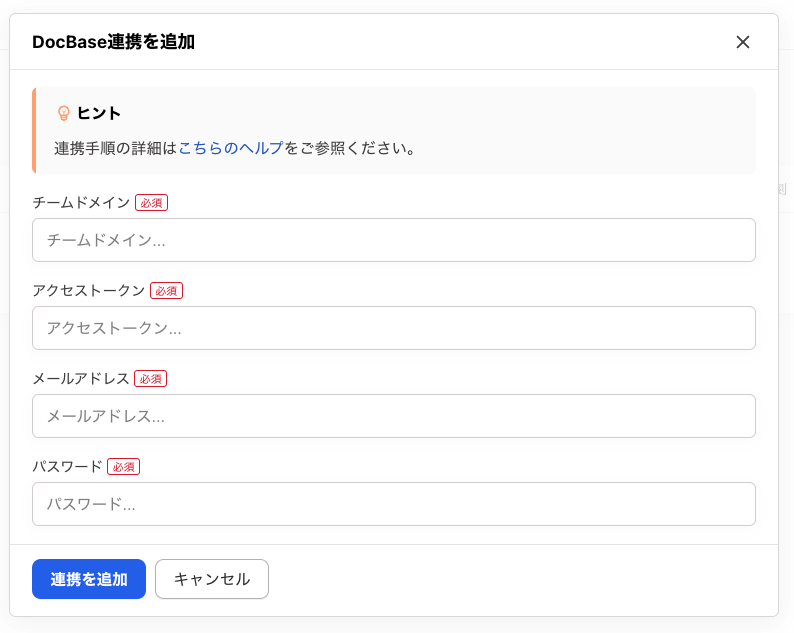Focus the チームドメイン input field

coord(393,240)
